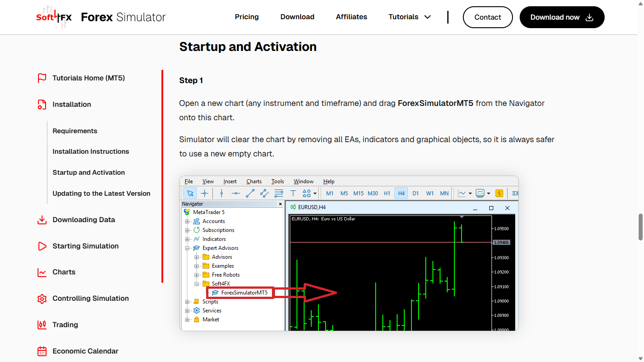Go to Download in the top navigation
Screen dimensions: 644x362
[x=297, y=17]
